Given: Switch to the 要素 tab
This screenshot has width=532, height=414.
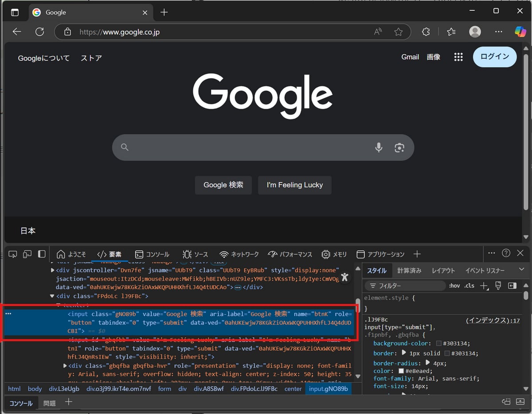Looking at the screenshot, I should point(110,254).
